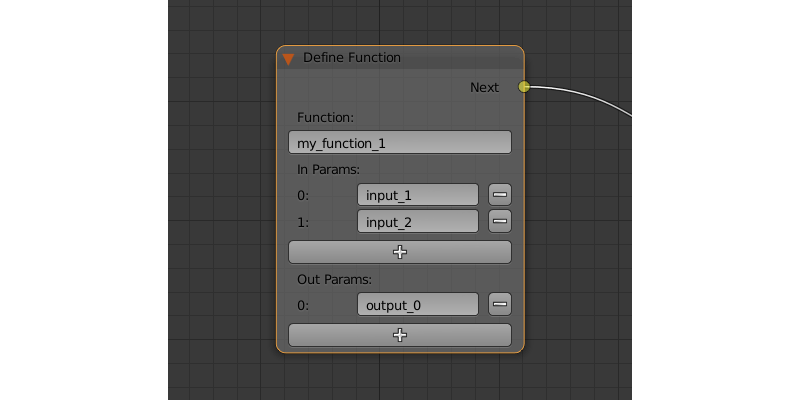This screenshot has width=800, height=400.
Task: Click the Function label above name field
Action: pos(325,117)
